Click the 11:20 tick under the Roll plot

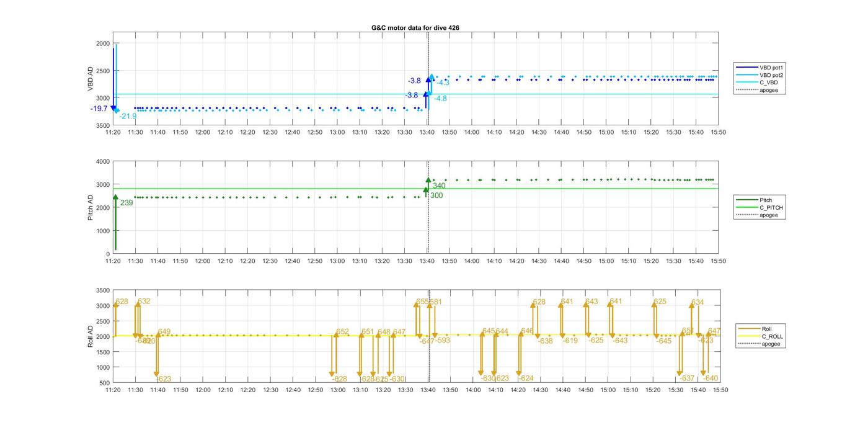[x=113, y=390]
